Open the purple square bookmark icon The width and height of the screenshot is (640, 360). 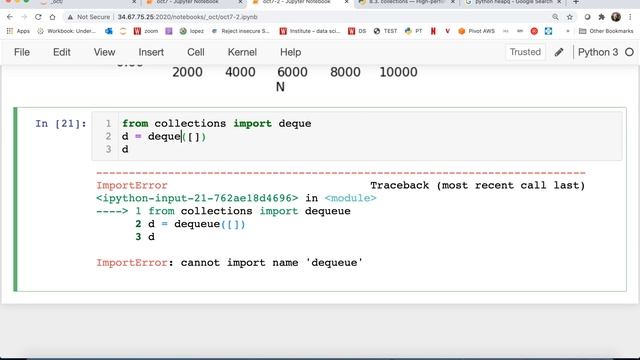coord(169,31)
